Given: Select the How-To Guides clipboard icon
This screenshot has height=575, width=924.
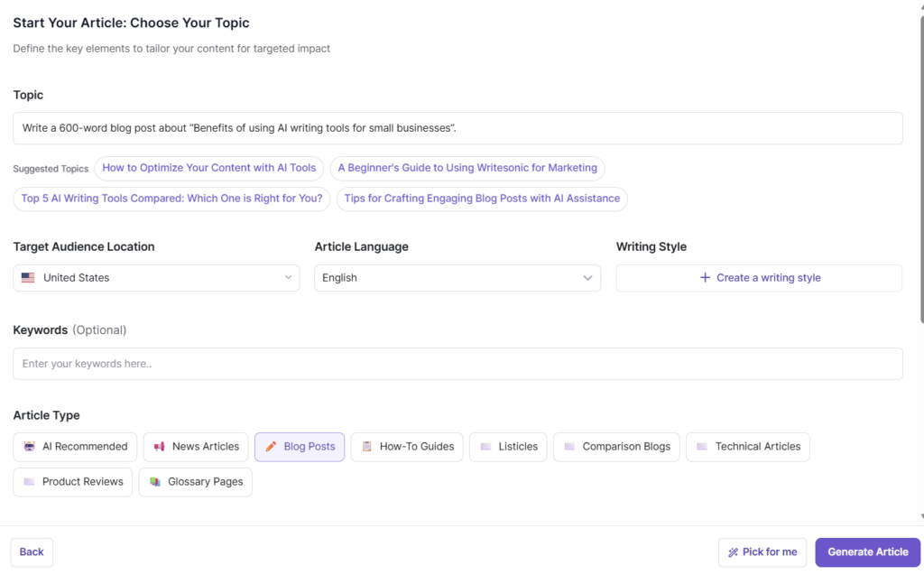Looking at the screenshot, I should (366, 446).
